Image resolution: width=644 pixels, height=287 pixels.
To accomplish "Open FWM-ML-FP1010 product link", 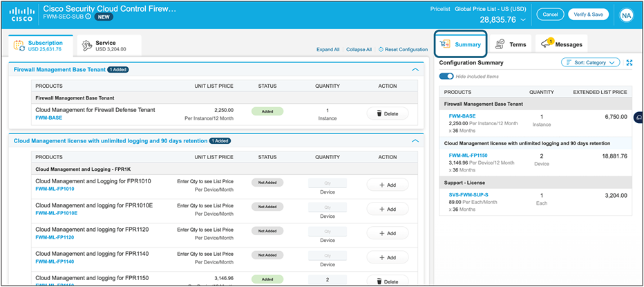I will click(55, 189).
